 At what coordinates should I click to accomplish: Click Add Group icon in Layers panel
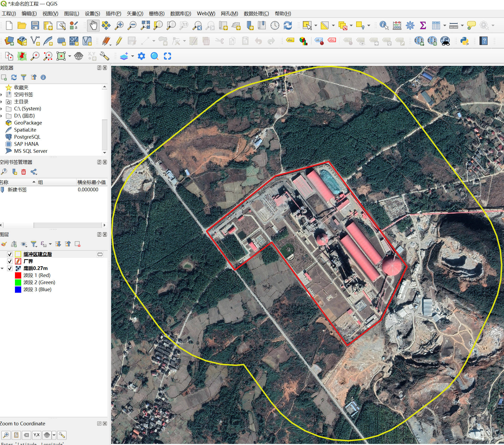tap(14, 244)
